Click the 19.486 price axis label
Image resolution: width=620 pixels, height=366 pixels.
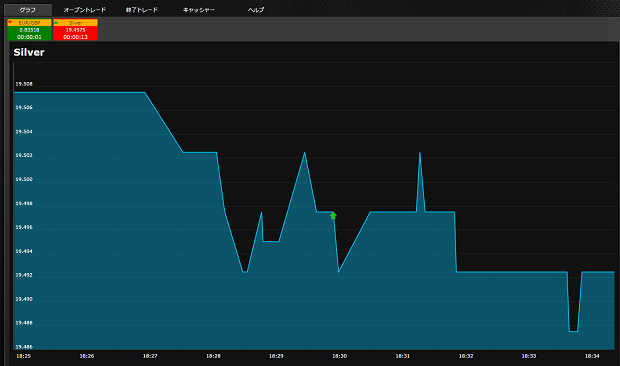tap(24, 347)
